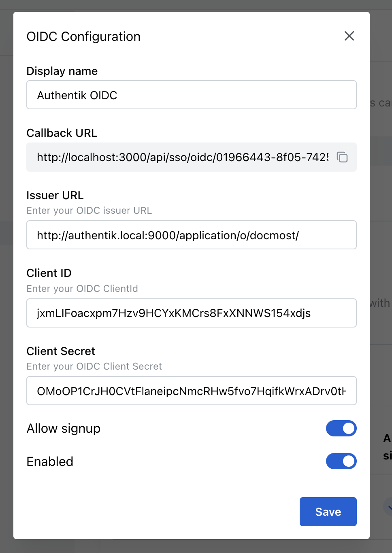Viewport: 392px width, 553px height.
Task: Copy the Callback URL to clipboard
Action: click(x=342, y=157)
